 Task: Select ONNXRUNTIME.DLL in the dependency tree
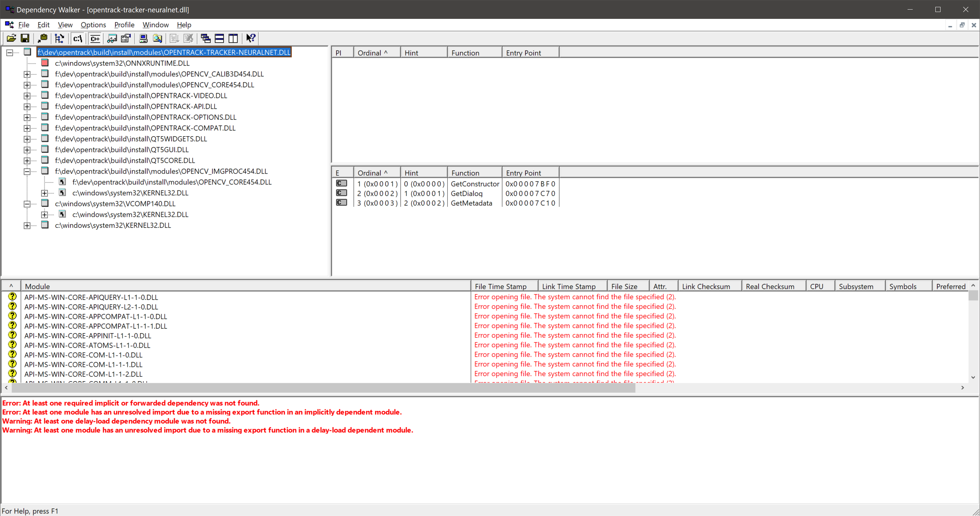pyautogui.click(x=122, y=63)
